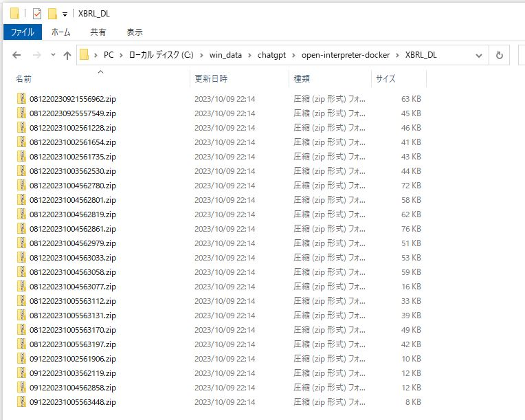Click chatgpt in the address path
The height and width of the screenshot is (420, 525).
(271, 55)
